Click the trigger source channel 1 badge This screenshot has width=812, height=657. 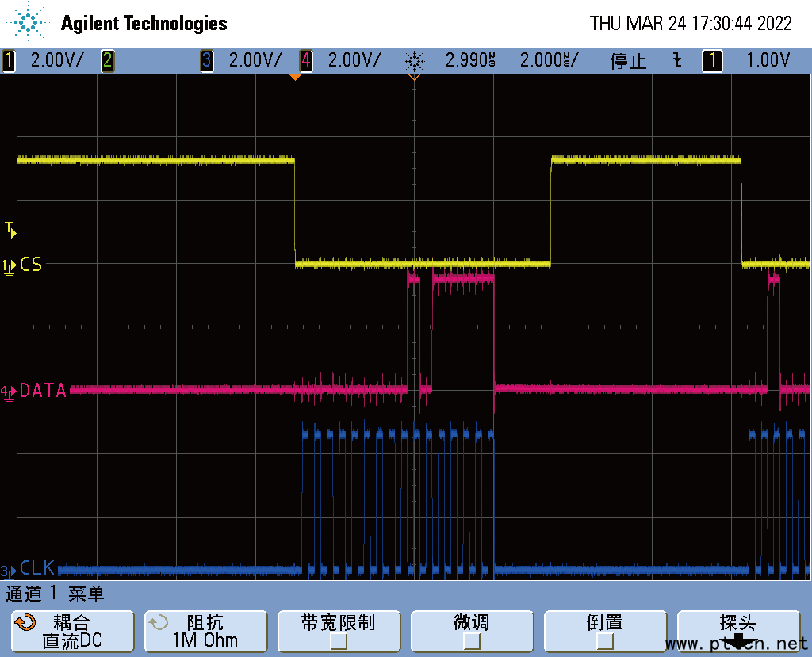[x=712, y=60]
